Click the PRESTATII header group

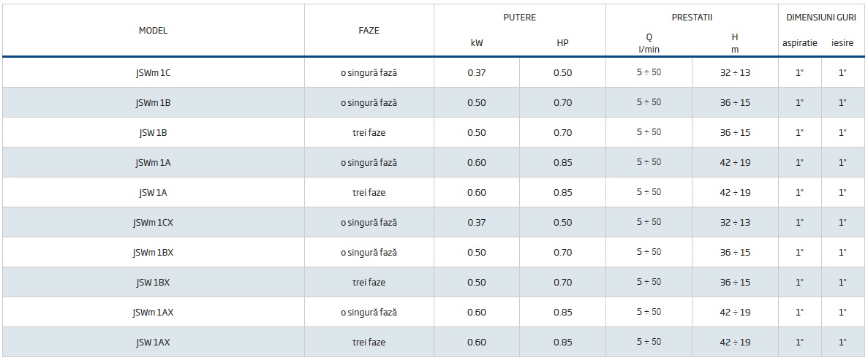point(692,18)
